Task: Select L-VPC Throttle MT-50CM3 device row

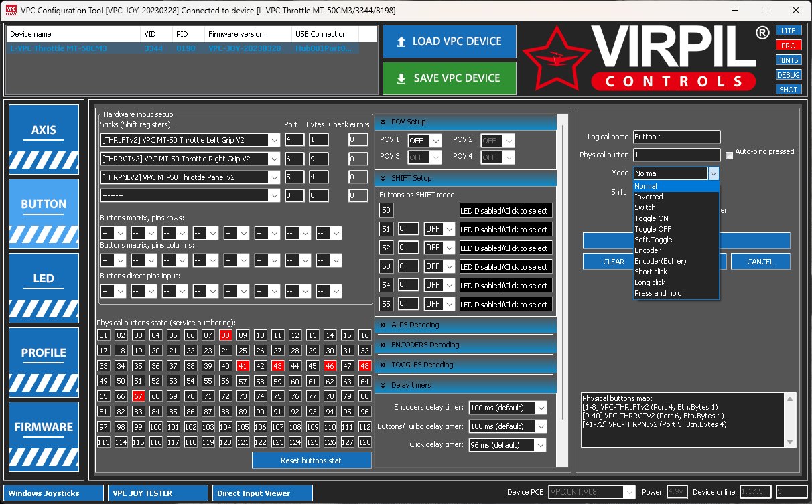Action: [x=182, y=48]
